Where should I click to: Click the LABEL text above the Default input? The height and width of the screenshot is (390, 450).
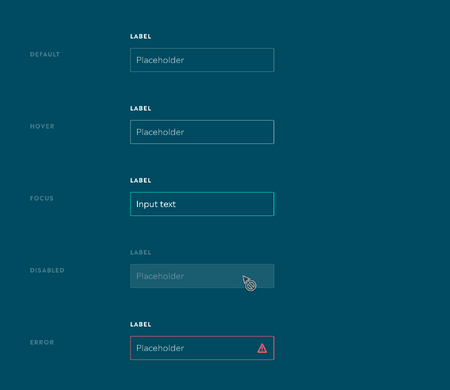(x=141, y=36)
